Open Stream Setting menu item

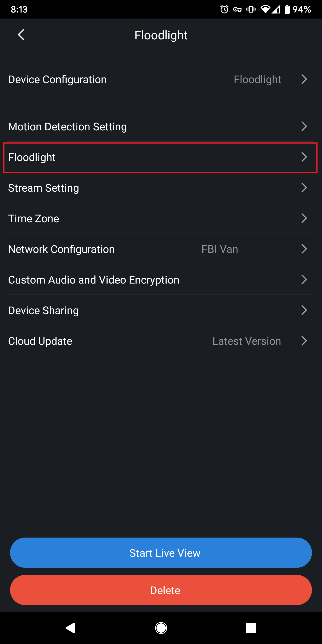(x=160, y=188)
